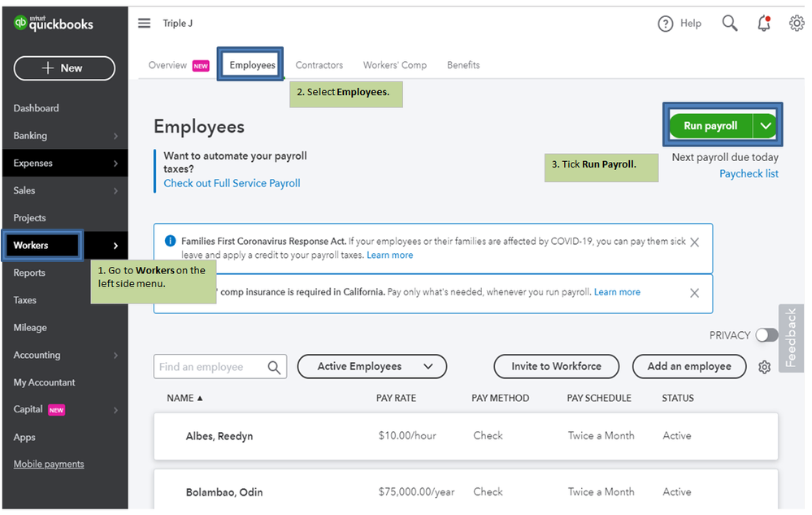Open the hamburger navigation menu icon
The width and height of the screenshot is (812, 515).
coord(144,24)
